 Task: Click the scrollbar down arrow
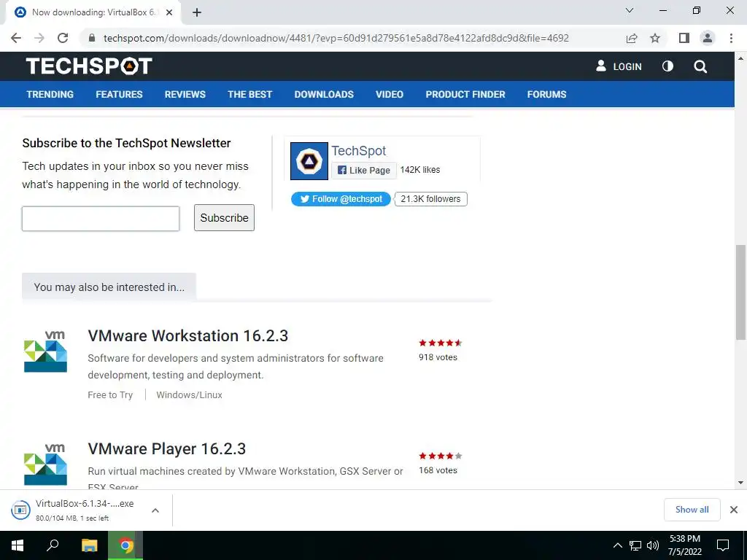pos(740,483)
